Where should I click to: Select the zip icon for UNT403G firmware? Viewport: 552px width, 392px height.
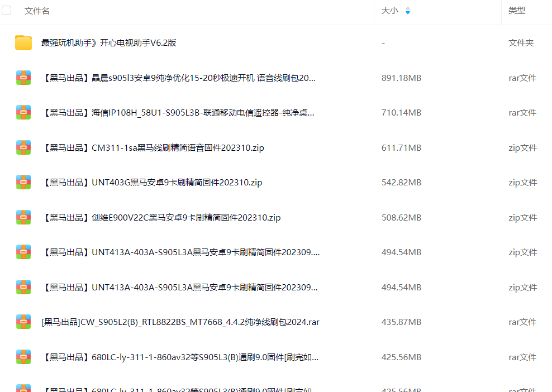23,183
